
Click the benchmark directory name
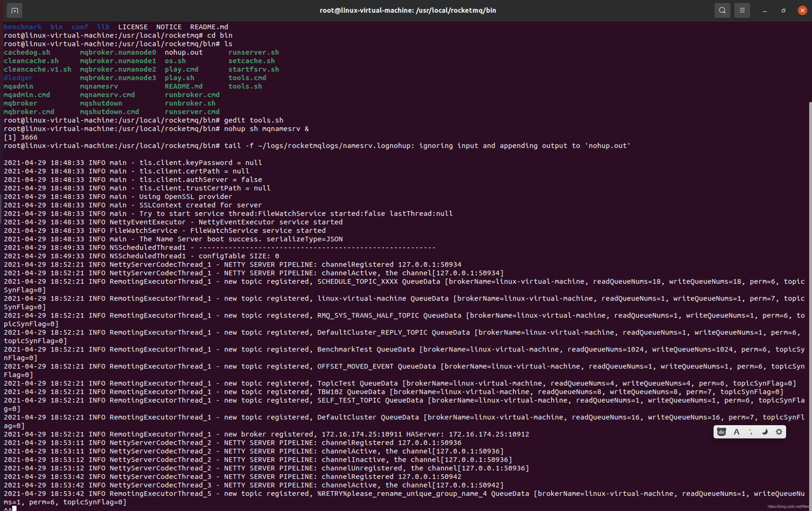pos(23,27)
